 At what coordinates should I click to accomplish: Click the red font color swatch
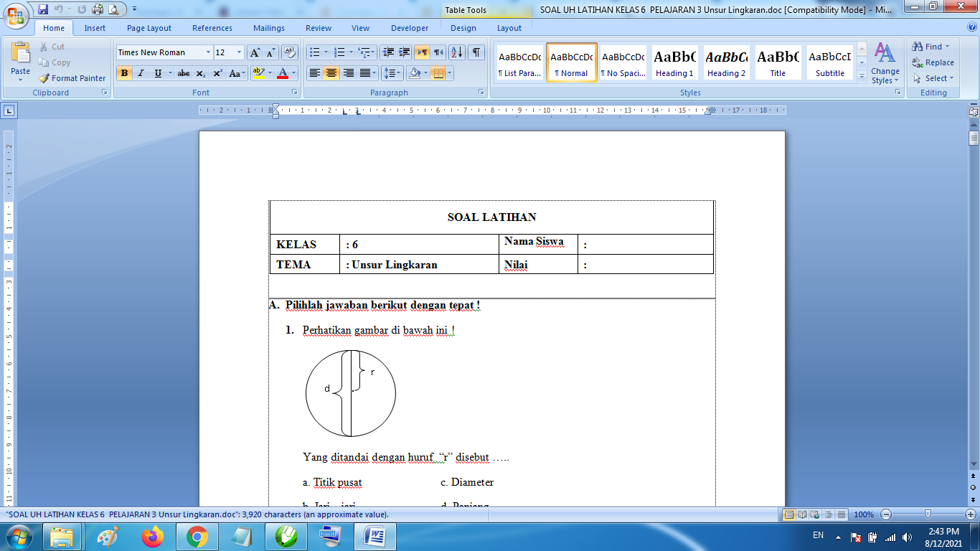pos(283,73)
